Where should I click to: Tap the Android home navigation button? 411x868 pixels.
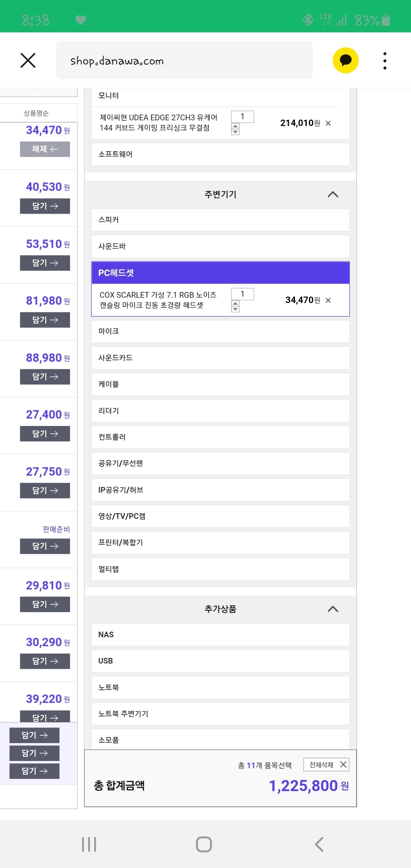(x=204, y=844)
